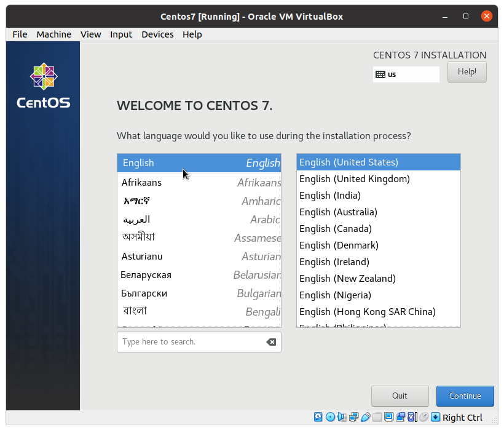Minimize the VirtualBox window
The width and height of the screenshot is (504, 430).
(445, 17)
